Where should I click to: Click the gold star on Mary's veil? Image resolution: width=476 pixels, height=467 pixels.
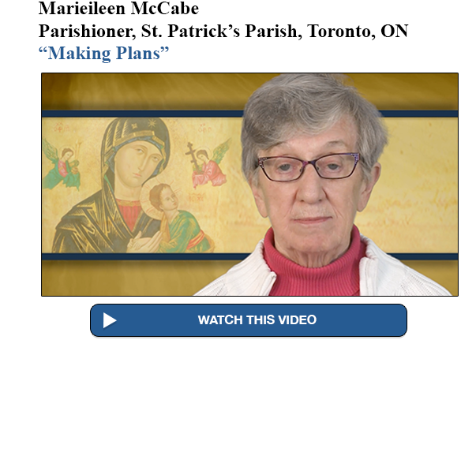151,124
